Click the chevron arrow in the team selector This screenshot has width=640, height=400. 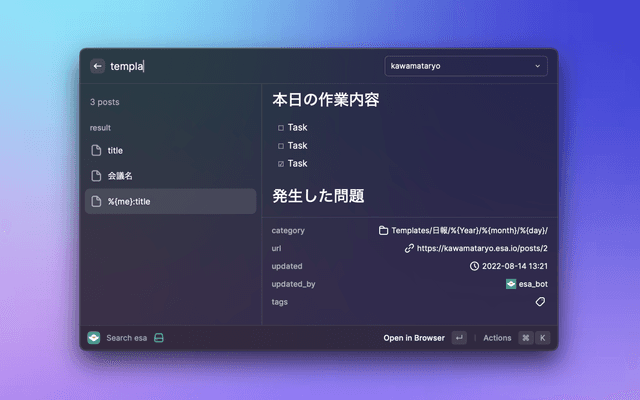pos(537,66)
